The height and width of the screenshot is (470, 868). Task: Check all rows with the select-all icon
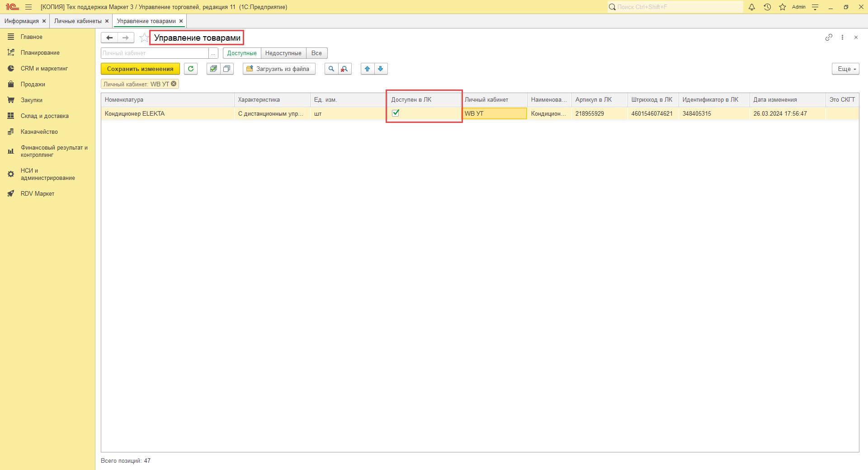point(213,69)
